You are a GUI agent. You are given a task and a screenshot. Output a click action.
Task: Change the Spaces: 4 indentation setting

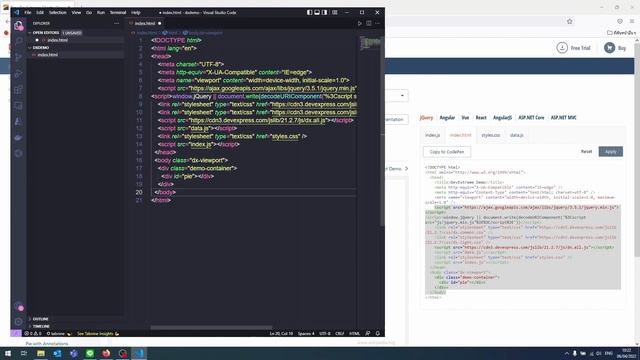click(306, 333)
